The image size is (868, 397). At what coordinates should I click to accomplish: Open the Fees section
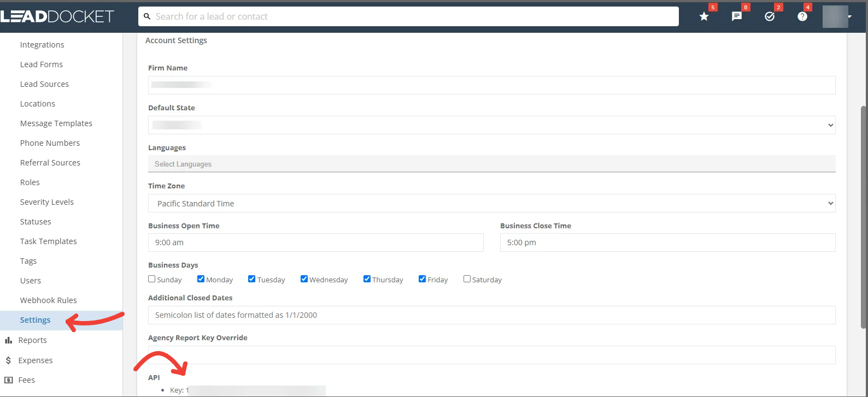[x=27, y=380]
